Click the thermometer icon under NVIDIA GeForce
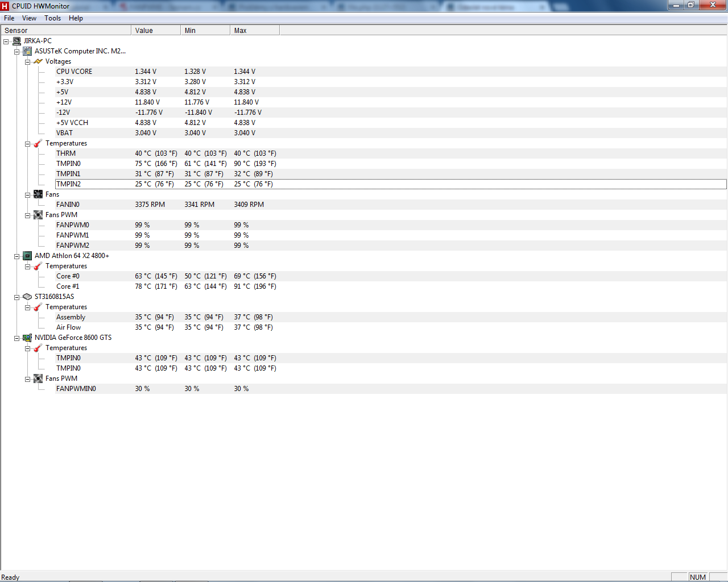This screenshot has height=582, width=728. [x=38, y=348]
